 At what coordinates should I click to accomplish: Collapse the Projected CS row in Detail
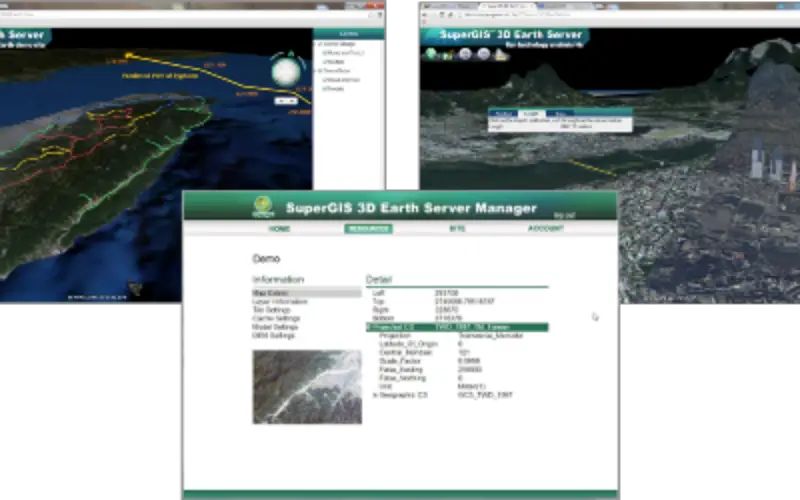[x=369, y=327]
